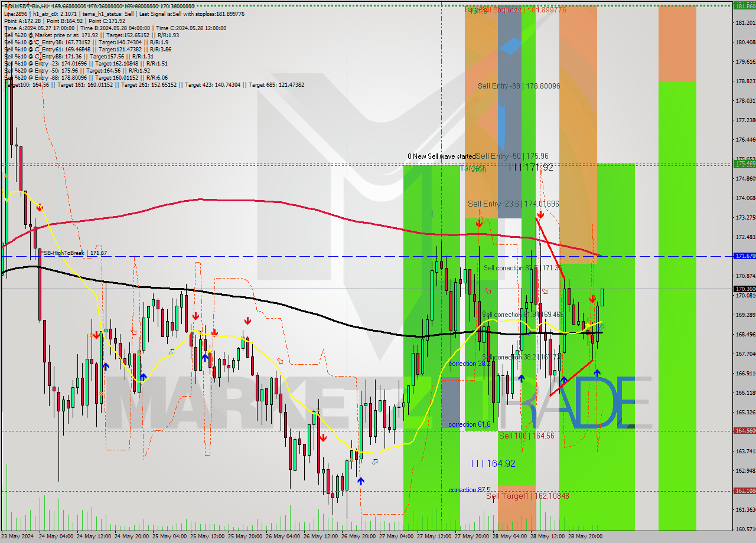Click the 166.118 price axis value
The height and width of the screenshot is (543, 756).
(x=745, y=392)
